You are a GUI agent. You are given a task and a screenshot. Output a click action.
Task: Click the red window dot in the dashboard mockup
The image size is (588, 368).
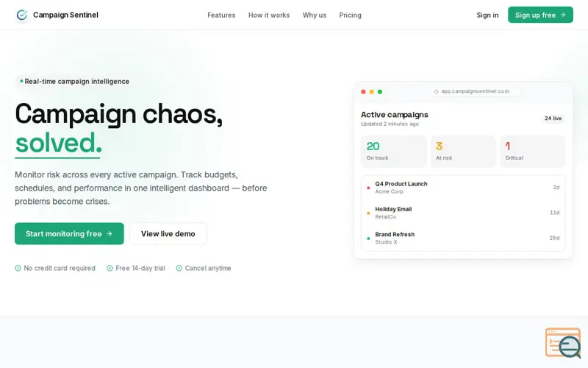pos(363,91)
